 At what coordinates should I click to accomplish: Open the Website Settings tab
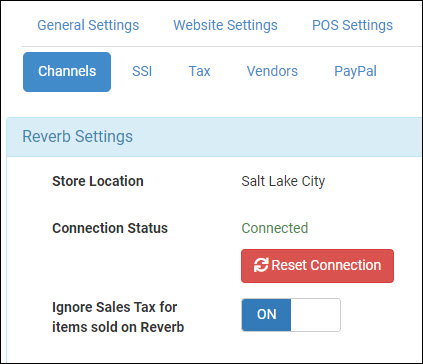(x=225, y=25)
